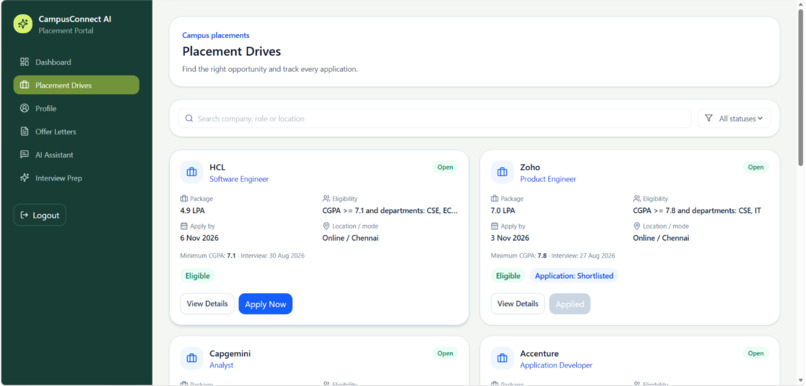Click the filter funnel icon
806x386 pixels.
point(708,118)
